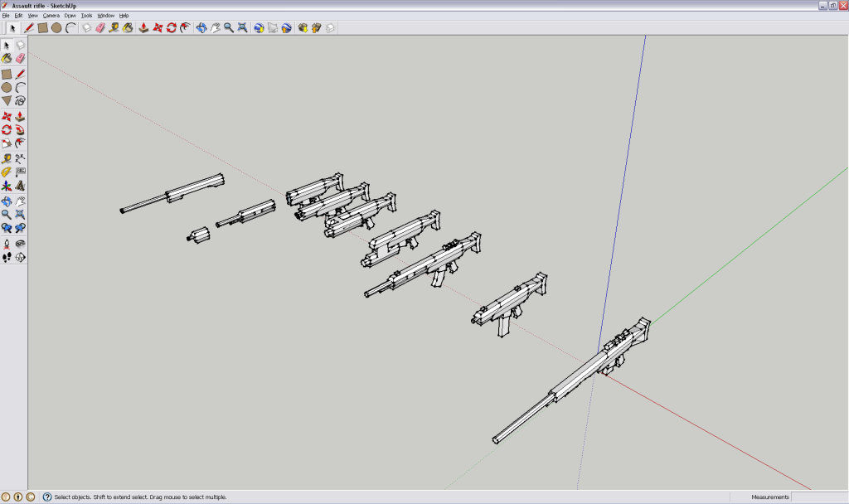The image size is (849, 504).
Task: Select the Text label tool
Action: [20, 172]
